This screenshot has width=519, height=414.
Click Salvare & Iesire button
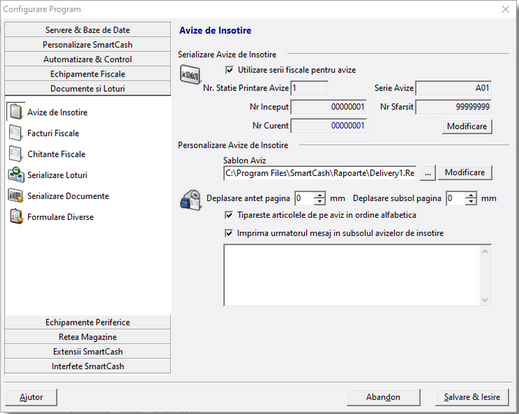(x=472, y=397)
